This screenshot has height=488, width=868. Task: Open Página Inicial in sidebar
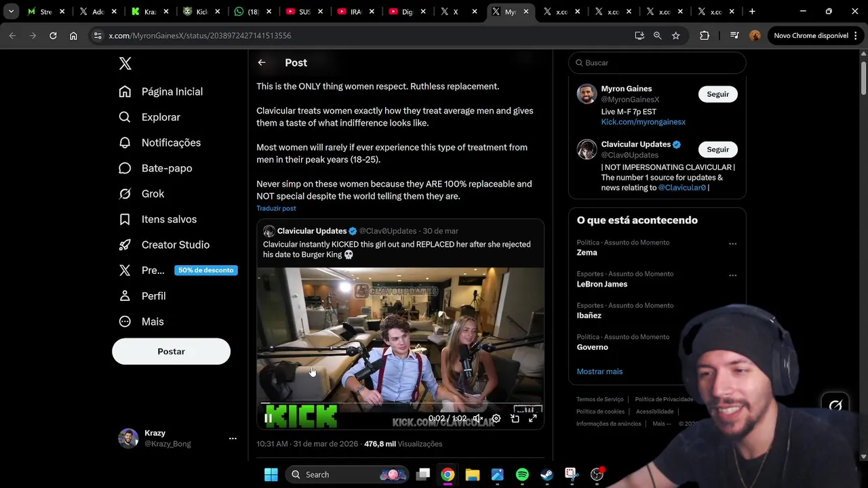click(x=161, y=91)
